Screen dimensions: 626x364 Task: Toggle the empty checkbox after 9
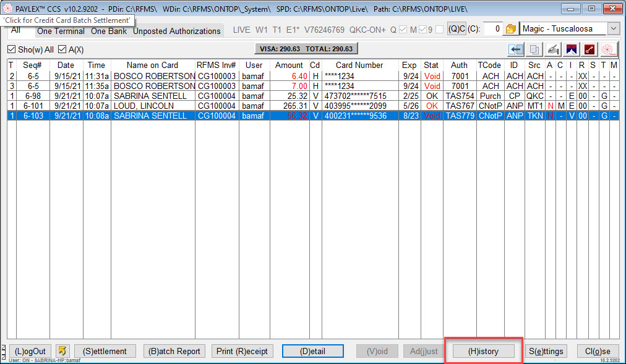pyautogui.click(x=439, y=30)
